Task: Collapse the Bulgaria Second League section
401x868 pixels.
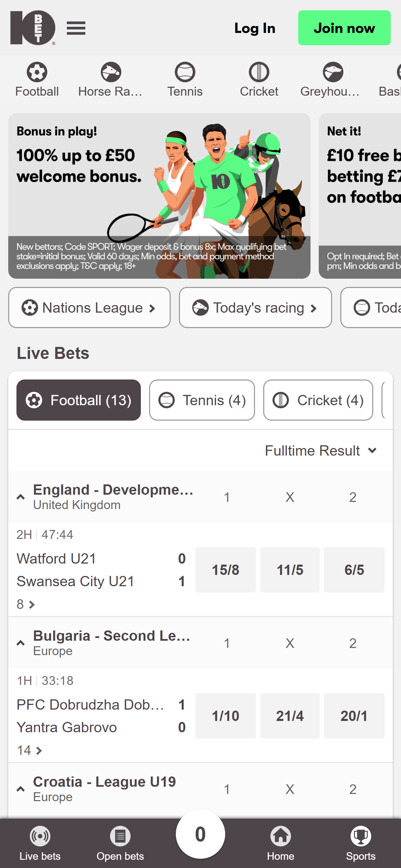Action: (x=21, y=643)
